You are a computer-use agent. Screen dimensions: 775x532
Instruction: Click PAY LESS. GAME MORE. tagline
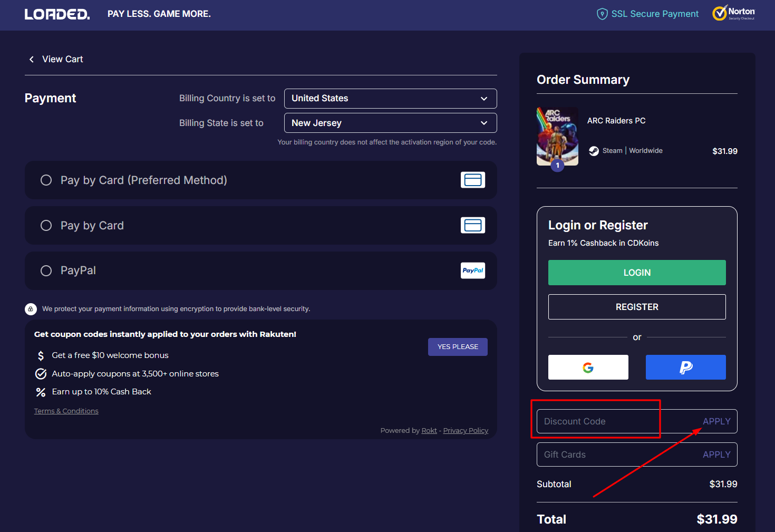point(159,14)
